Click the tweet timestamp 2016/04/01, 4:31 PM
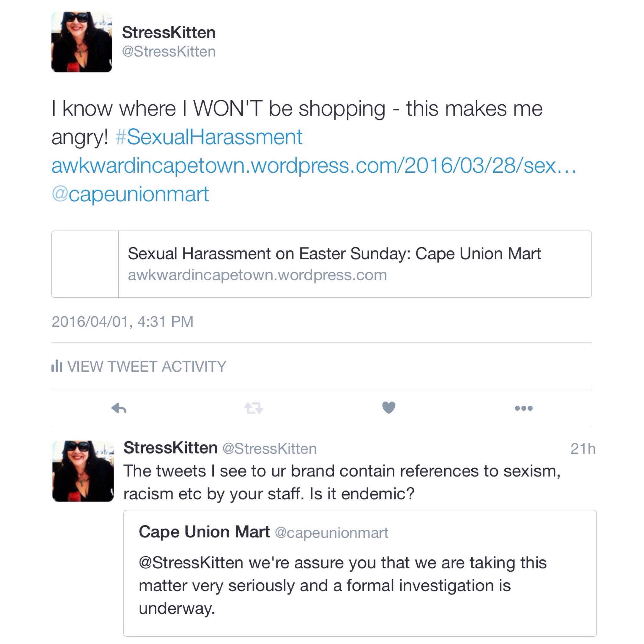 (123, 322)
